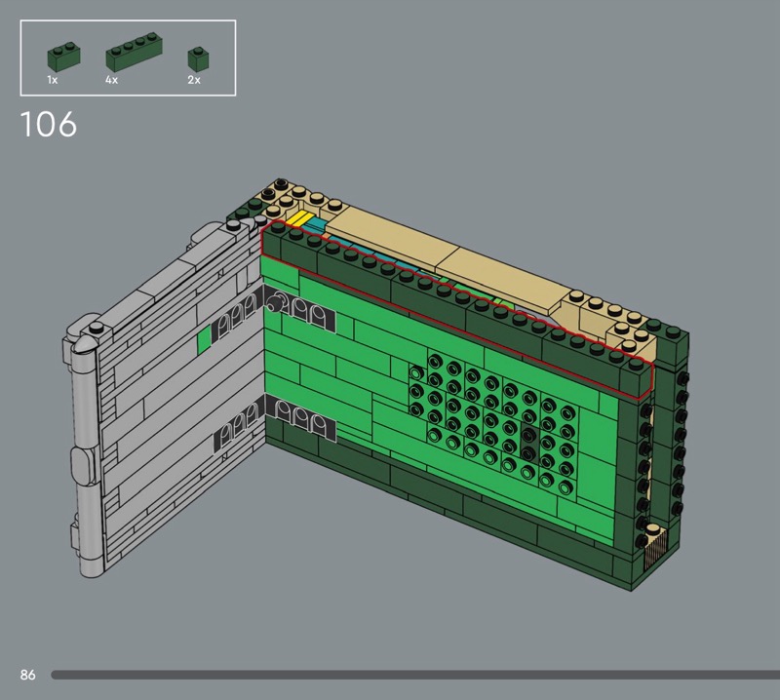The image size is (780, 700).
Task: Click the teal piece beside the yellow tile
Action: (x=320, y=226)
